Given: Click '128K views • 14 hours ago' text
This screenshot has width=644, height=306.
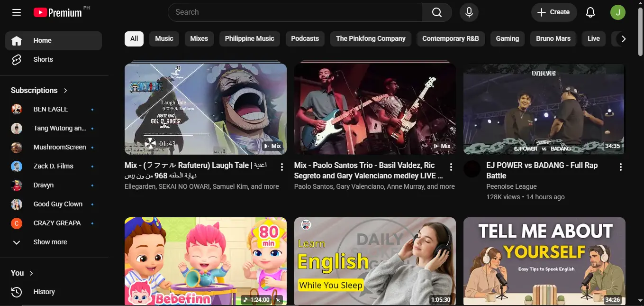Looking at the screenshot, I should click(526, 197).
